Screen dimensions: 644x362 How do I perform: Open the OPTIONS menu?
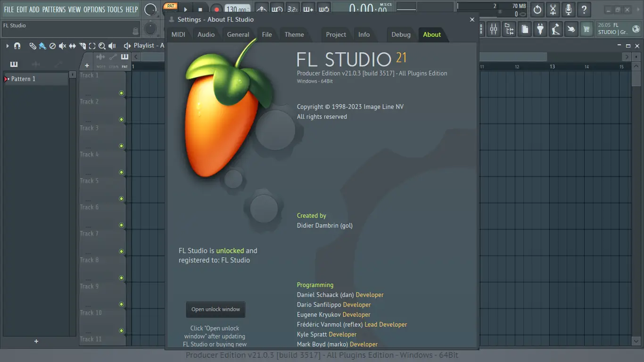[x=94, y=9]
